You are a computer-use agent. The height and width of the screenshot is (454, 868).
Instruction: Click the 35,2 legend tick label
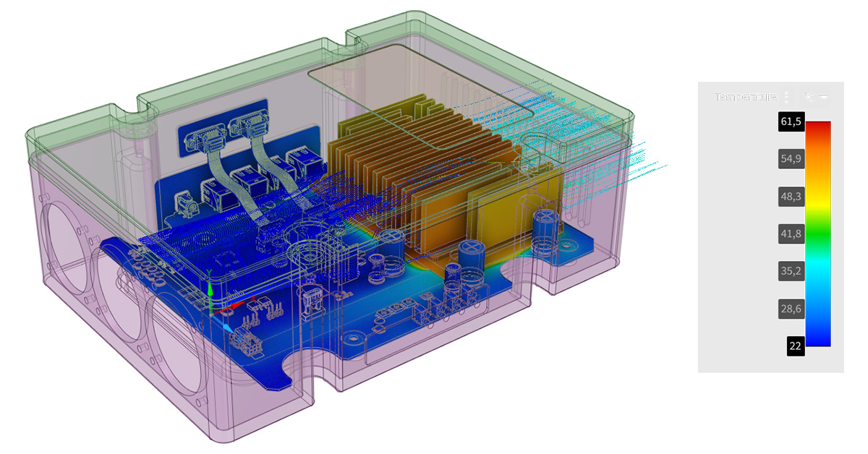pos(791,271)
